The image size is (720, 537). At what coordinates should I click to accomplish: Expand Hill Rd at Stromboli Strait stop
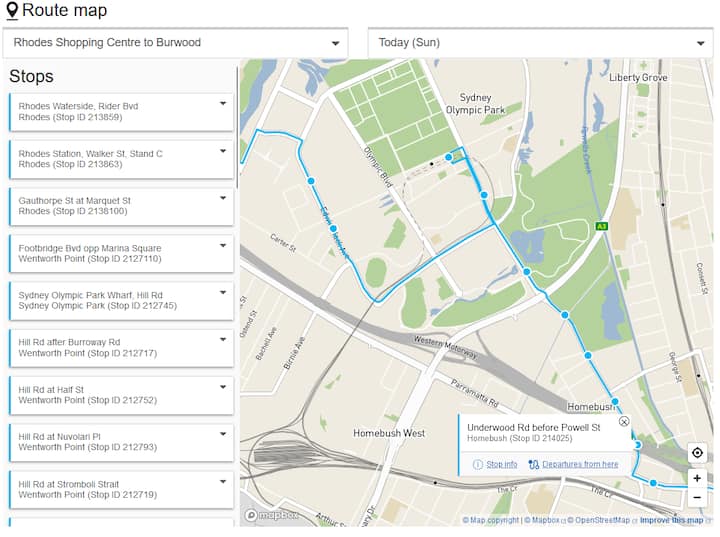point(223,481)
